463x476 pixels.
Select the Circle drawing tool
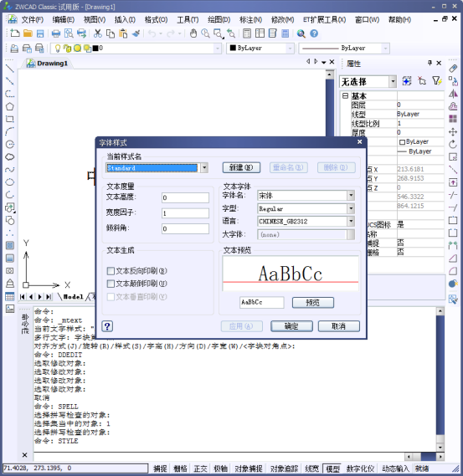click(x=10, y=144)
